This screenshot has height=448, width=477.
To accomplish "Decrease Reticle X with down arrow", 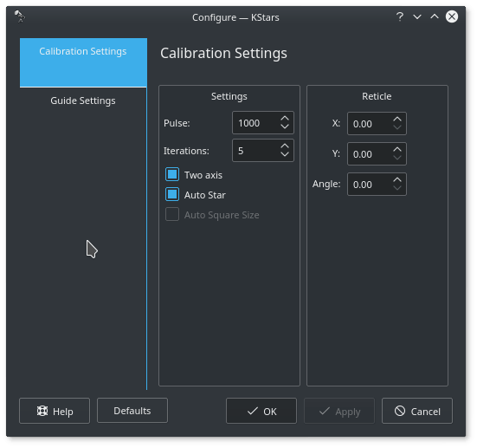I will click(x=397, y=127).
